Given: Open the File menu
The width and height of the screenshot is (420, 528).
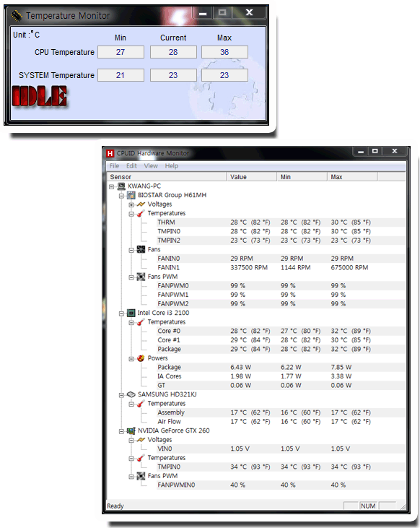Looking at the screenshot, I should click(115, 166).
